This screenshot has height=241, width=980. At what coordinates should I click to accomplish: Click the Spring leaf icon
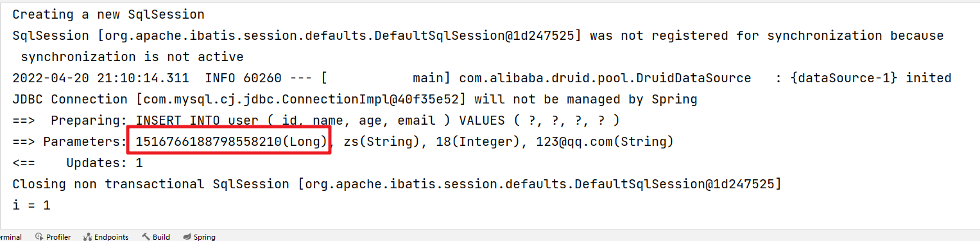[187, 237]
